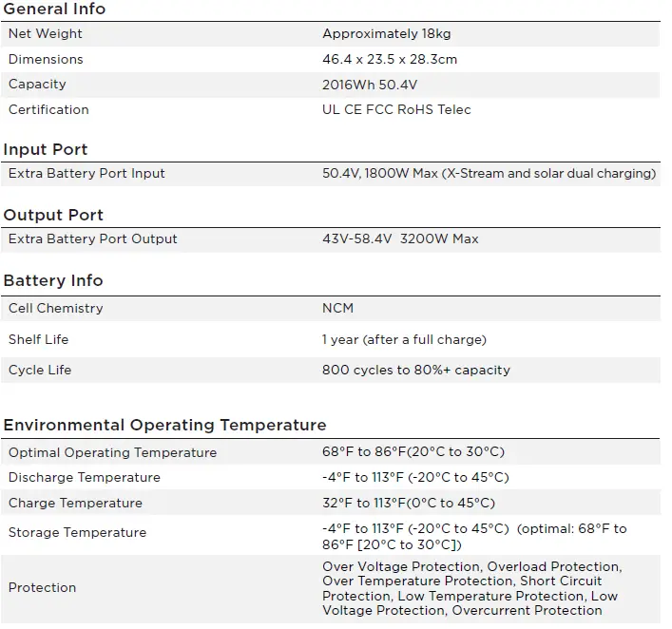The width and height of the screenshot is (672, 629).
Task: Select the Optimal Operating Temperature label
Action: pyautogui.click(x=112, y=452)
